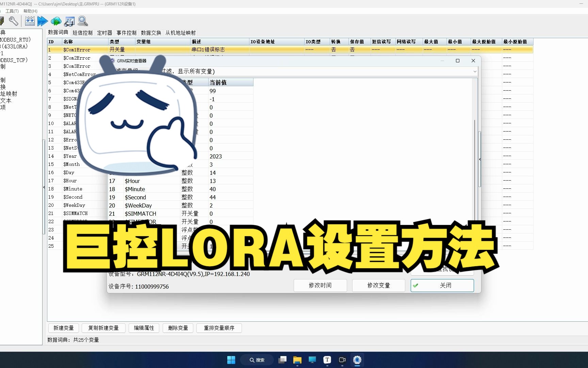Open the variable group filter dropdown
This screenshot has height=368, width=588.
[x=475, y=72]
